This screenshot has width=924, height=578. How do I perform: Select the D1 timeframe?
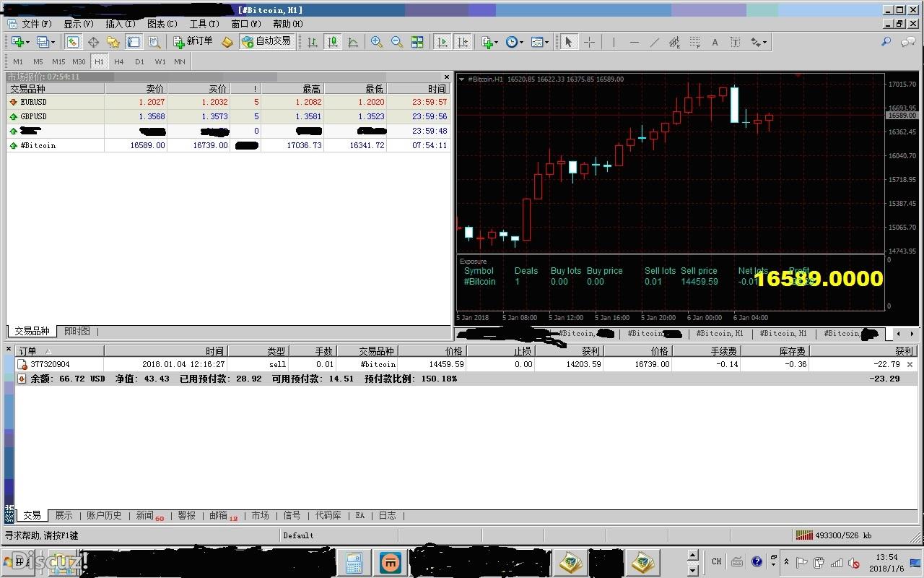[x=139, y=61]
